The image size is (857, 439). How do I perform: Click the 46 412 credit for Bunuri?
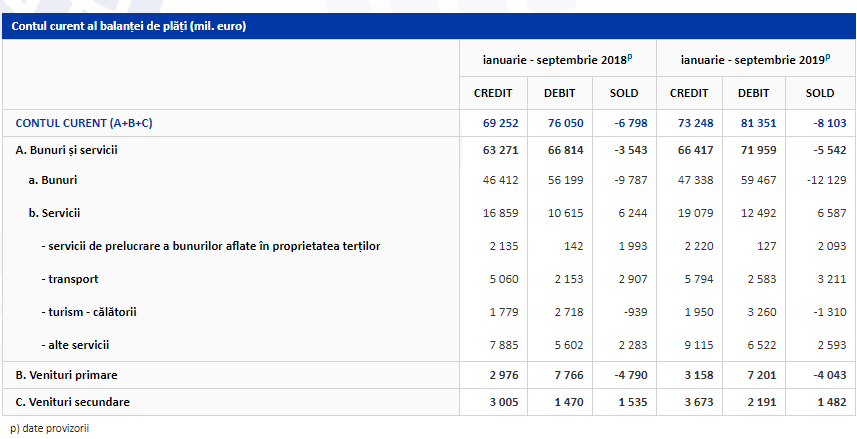[x=501, y=180]
